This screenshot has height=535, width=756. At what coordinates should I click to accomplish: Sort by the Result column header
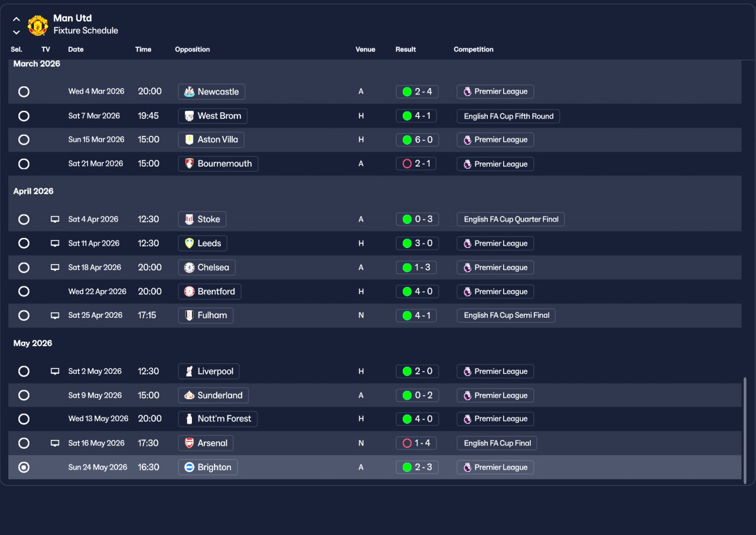coord(406,50)
